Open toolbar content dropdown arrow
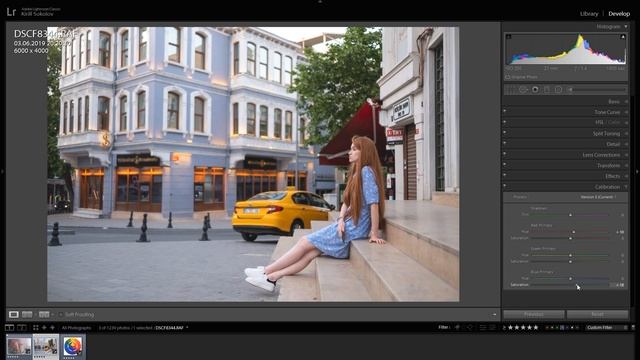640x360 pixels. coord(494,314)
